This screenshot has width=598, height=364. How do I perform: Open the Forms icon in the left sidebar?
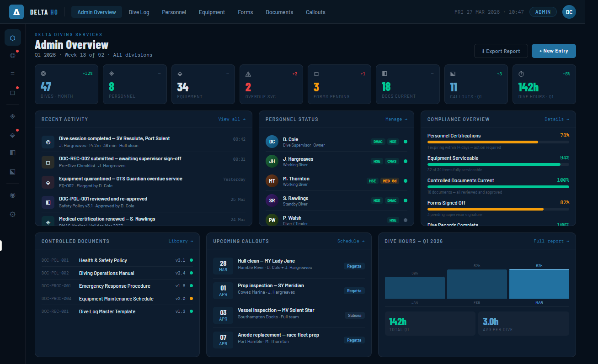(13, 93)
